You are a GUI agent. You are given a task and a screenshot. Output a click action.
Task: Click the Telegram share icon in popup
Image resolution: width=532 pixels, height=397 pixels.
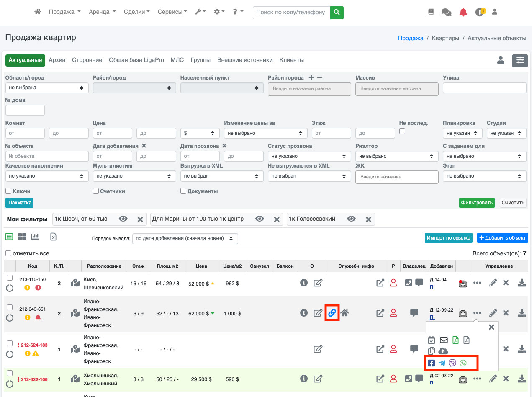click(442, 363)
